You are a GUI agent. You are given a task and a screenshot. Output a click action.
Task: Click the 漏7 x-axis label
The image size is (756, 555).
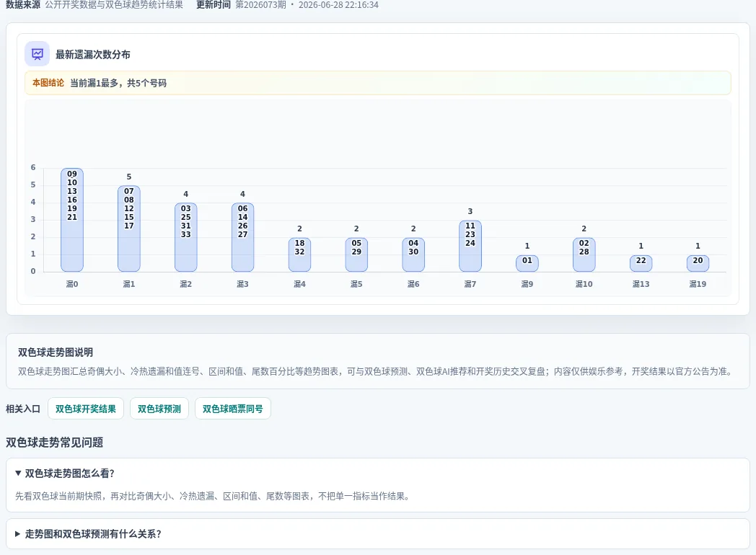coord(470,284)
